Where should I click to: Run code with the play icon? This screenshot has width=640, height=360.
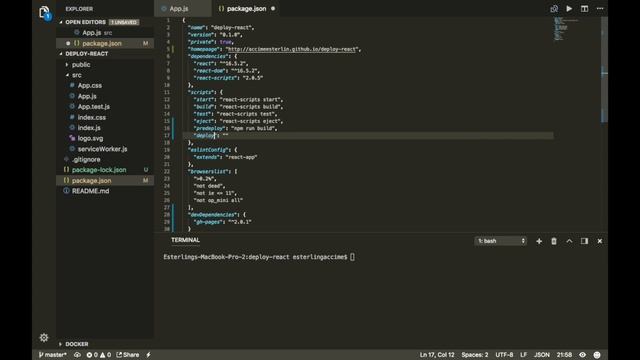pos(569,9)
